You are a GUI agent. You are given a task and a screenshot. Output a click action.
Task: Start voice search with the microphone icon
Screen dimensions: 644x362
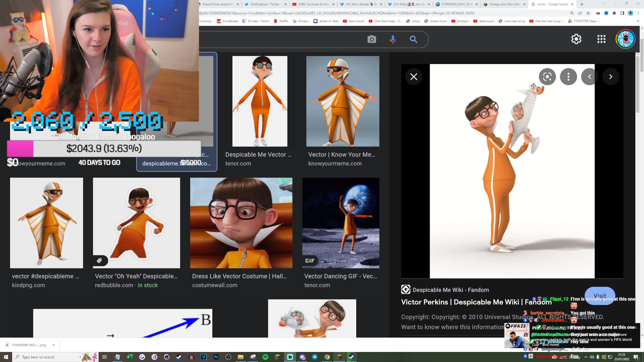point(393,39)
